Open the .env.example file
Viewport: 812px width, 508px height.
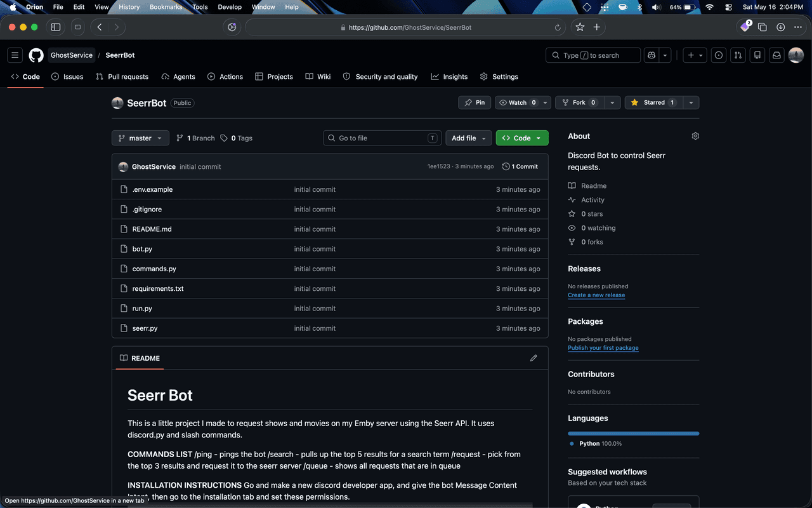click(x=152, y=189)
